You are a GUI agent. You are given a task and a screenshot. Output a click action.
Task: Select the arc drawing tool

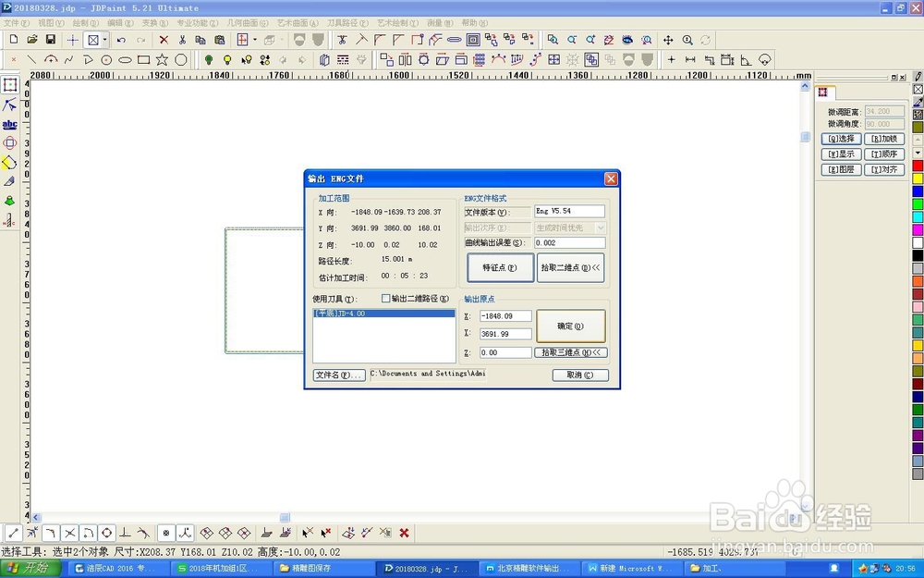(51, 59)
